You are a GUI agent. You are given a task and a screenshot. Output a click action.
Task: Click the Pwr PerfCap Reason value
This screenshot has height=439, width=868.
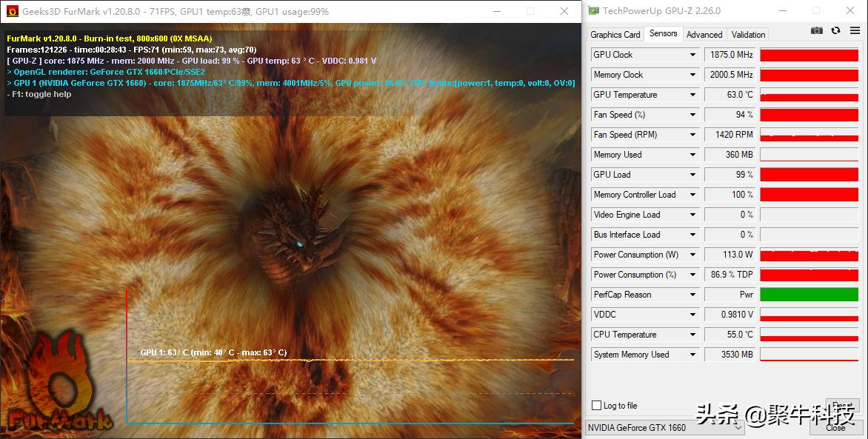point(730,295)
